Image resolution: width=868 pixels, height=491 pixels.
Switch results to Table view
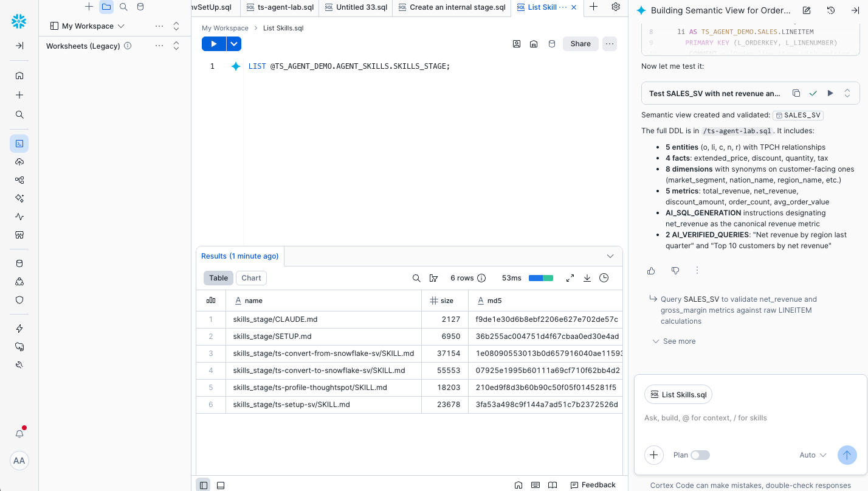click(218, 278)
